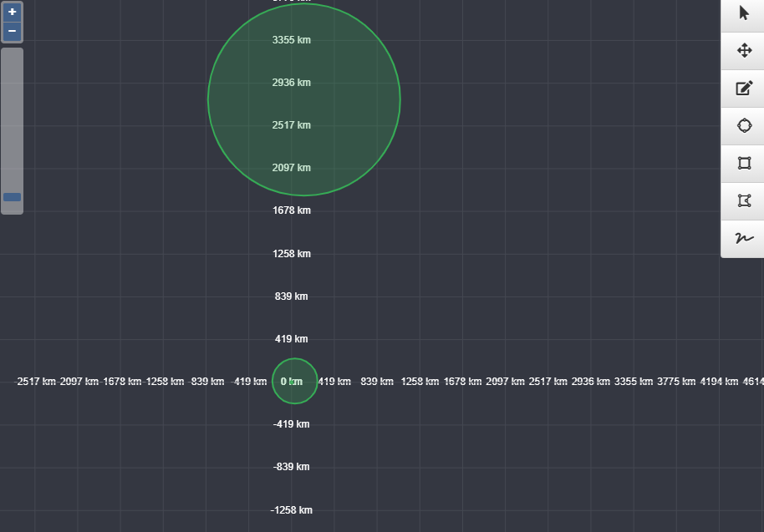Click the 419 km label above center
This screenshot has width=764, height=532.
point(291,339)
